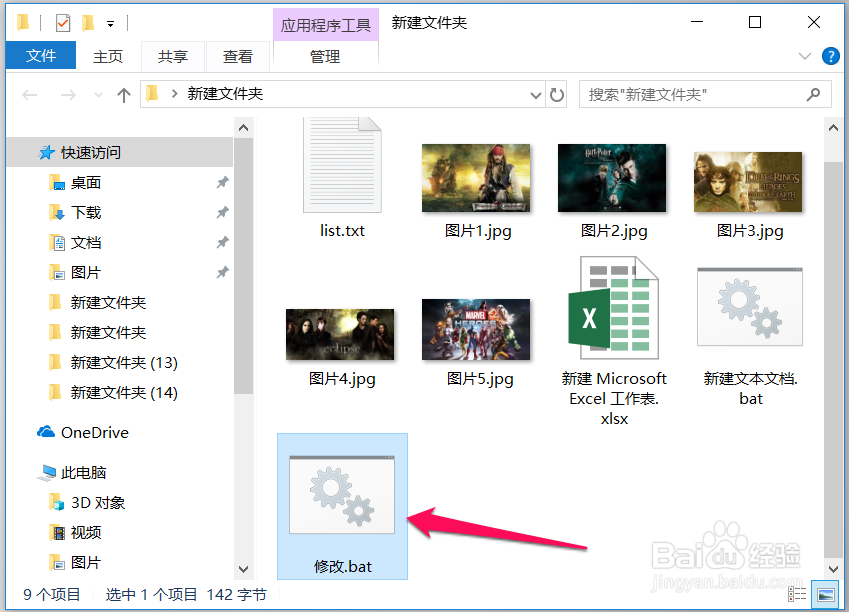The height and width of the screenshot is (612, 849).
Task: Click the address bar chevron before 新建文件夹
Action: pyautogui.click(x=174, y=94)
